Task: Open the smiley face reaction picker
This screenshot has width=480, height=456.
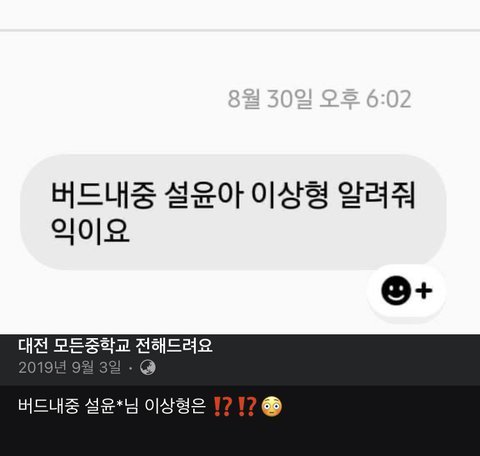Action: tap(395, 290)
